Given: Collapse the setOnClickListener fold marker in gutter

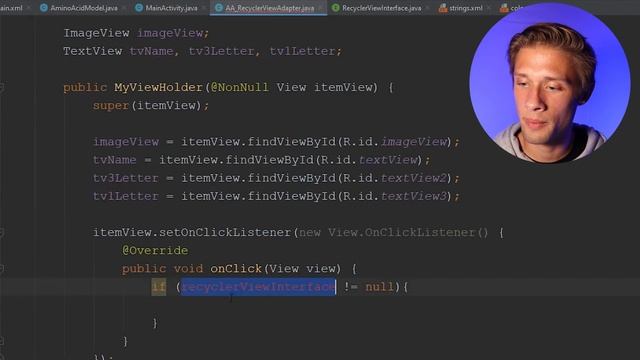Looking at the screenshot, I should click(2, 232).
